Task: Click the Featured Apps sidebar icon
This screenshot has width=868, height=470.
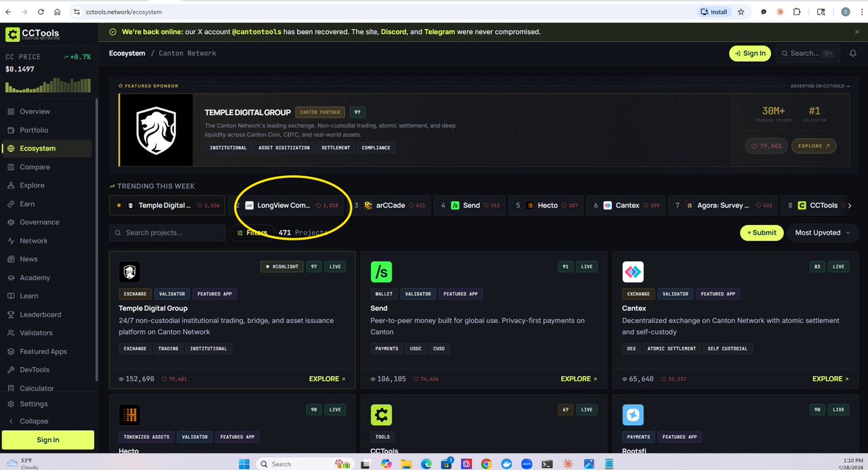Action: [11, 351]
